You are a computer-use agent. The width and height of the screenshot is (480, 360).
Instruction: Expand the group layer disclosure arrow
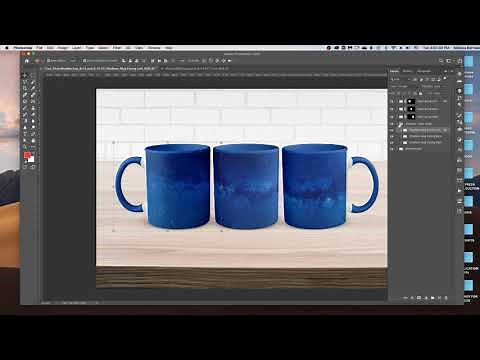pos(397,124)
